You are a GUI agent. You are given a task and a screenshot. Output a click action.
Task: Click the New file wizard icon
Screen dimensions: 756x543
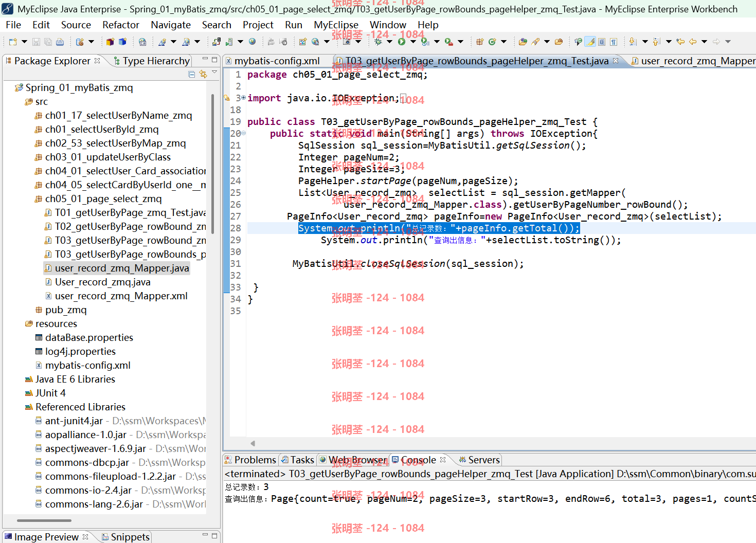coord(13,42)
